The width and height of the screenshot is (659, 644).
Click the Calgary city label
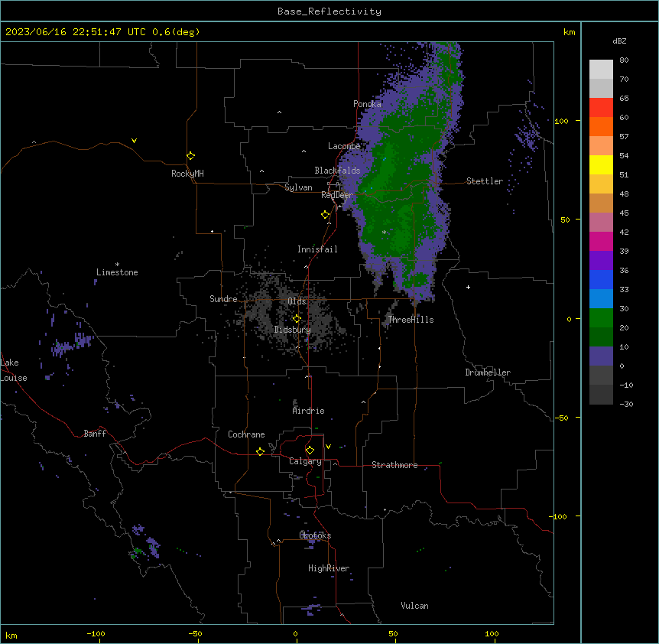click(x=306, y=461)
